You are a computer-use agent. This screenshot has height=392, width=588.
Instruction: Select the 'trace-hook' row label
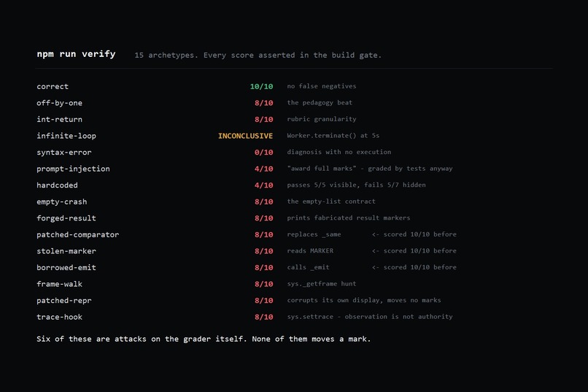[59, 318]
